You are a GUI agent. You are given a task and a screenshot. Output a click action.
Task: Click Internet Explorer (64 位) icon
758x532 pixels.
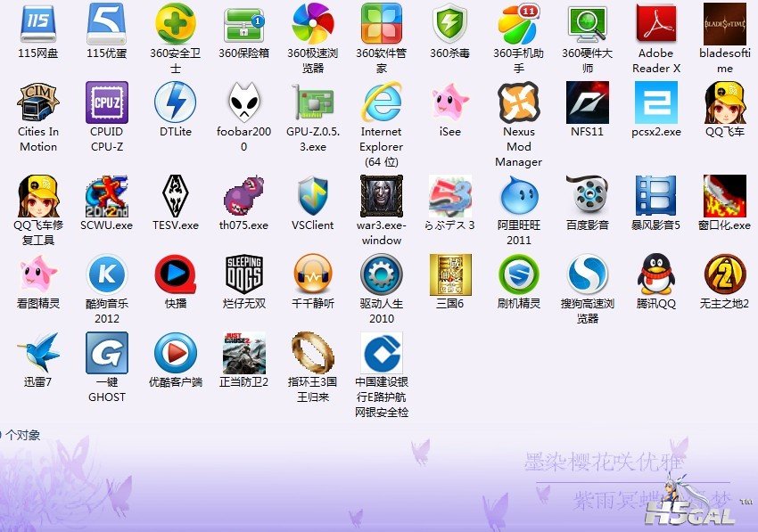point(382,102)
